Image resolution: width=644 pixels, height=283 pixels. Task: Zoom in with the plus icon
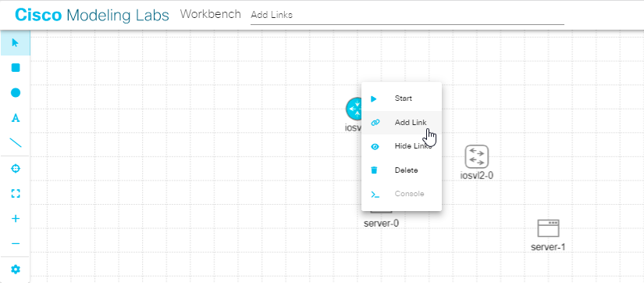tap(15, 218)
